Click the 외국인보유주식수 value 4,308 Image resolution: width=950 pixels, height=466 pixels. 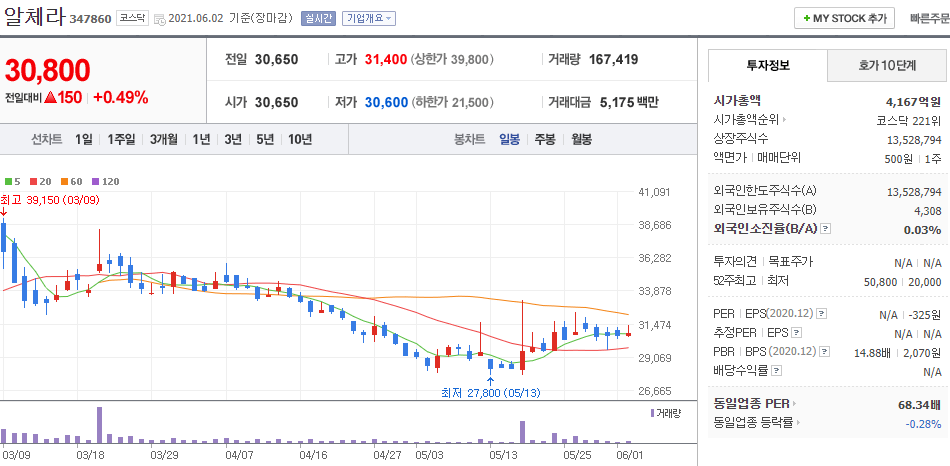928,211
